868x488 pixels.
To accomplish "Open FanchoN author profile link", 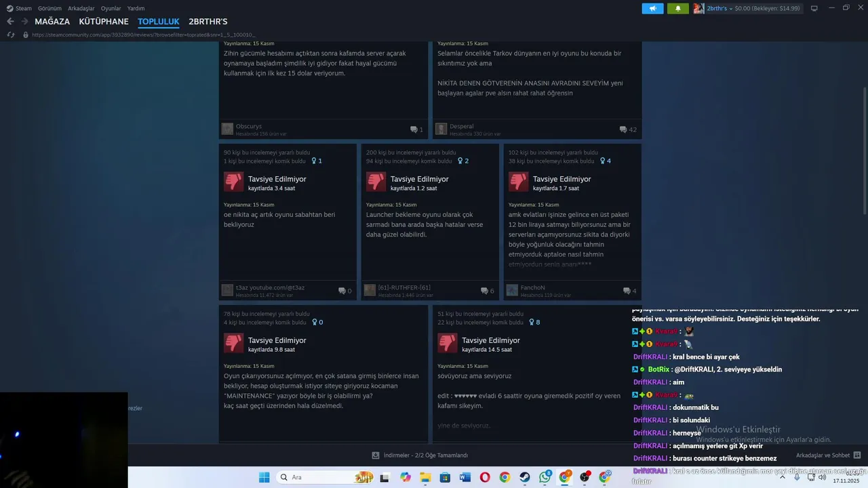I will click(x=533, y=287).
